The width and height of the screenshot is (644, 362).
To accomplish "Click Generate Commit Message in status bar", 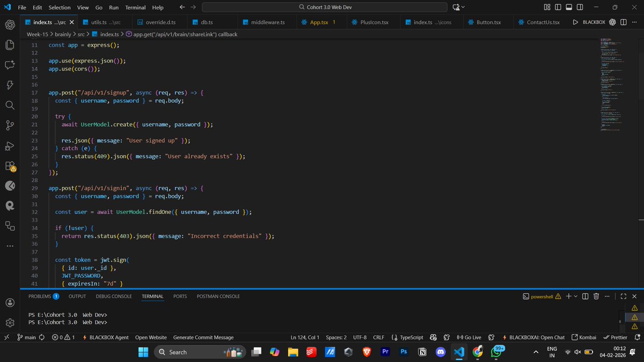I will pyautogui.click(x=203, y=337).
